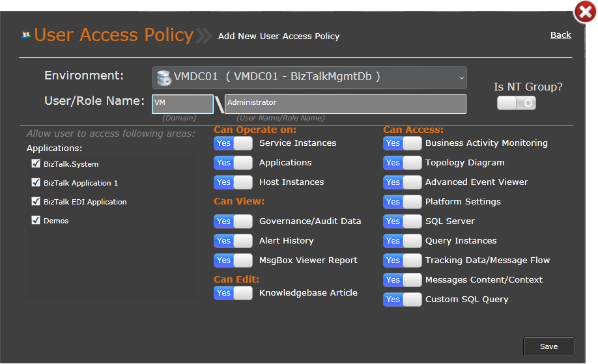The image size is (598, 364).
Task: Disable Governance/Audit Data view toggle
Action: pos(233,221)
